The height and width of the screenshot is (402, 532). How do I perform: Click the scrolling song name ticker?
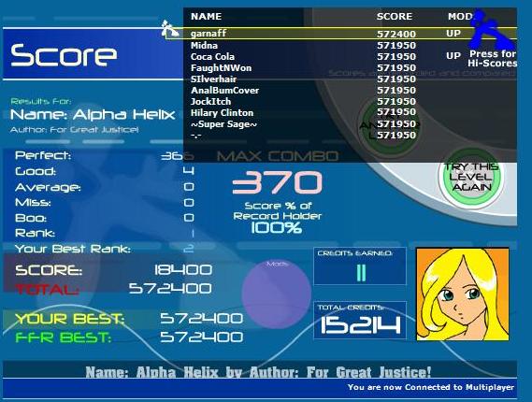click(258, 372)
